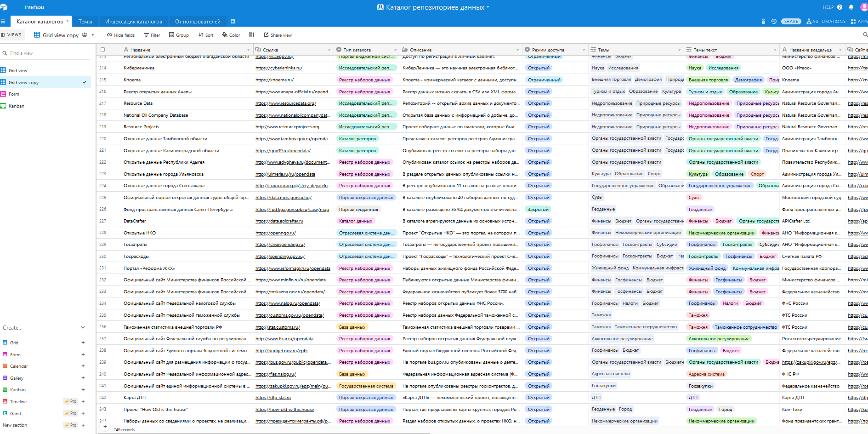Open the Режим доступа column menu arrow
This screenshot has height=434, width=868.
(584, 50)
